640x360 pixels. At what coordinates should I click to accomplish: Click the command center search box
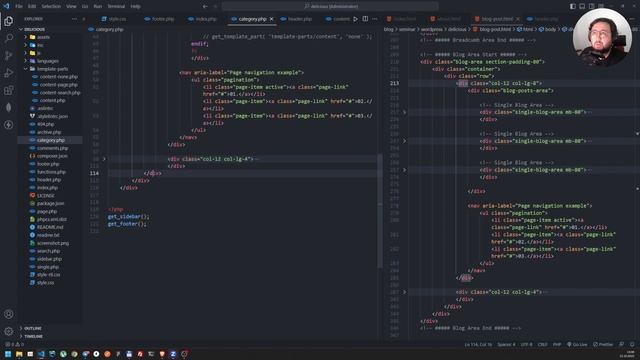pyautogui.click(x=330, y=6)
